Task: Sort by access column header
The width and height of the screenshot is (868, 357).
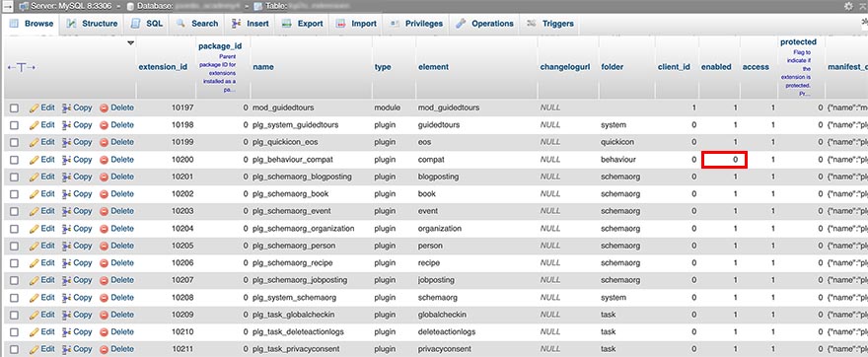Action: tap(756, 67)
